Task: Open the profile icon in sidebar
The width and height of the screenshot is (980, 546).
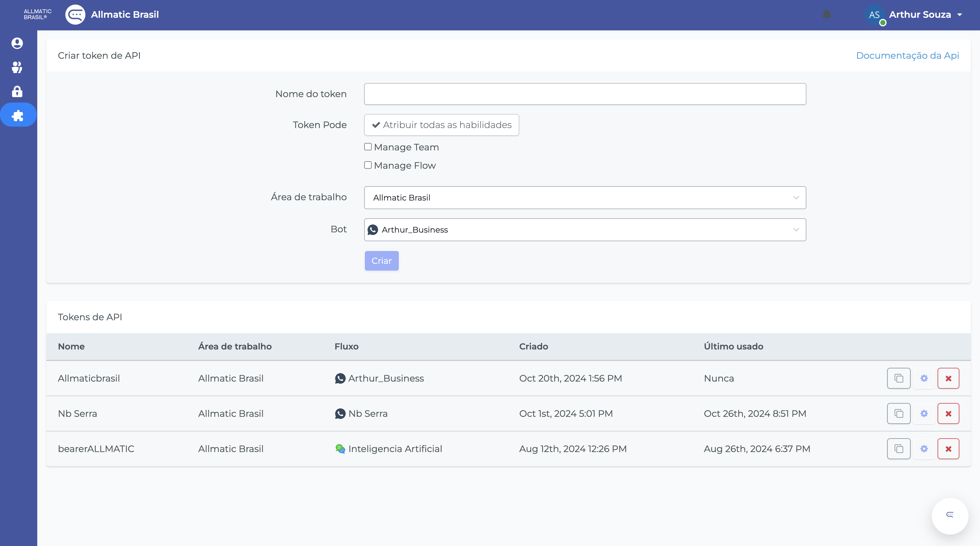Action: pyautogui.click(x=17, y=43)
